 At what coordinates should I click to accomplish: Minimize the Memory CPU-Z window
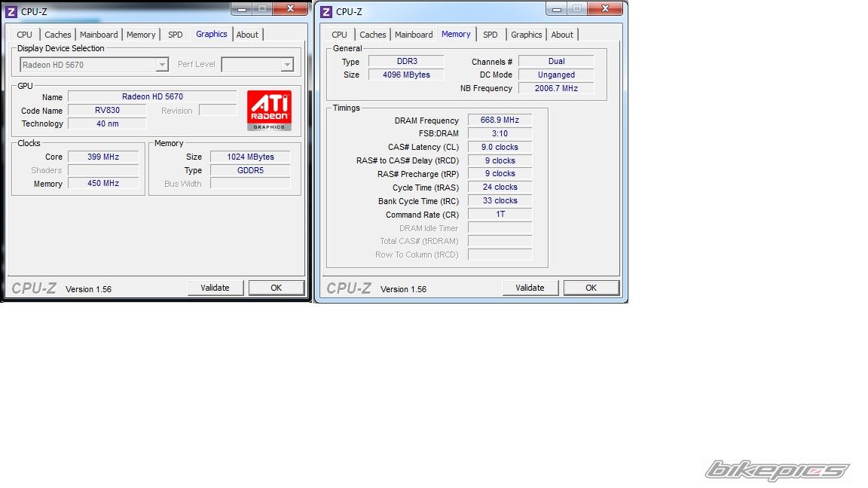click(x=557, y=9)
